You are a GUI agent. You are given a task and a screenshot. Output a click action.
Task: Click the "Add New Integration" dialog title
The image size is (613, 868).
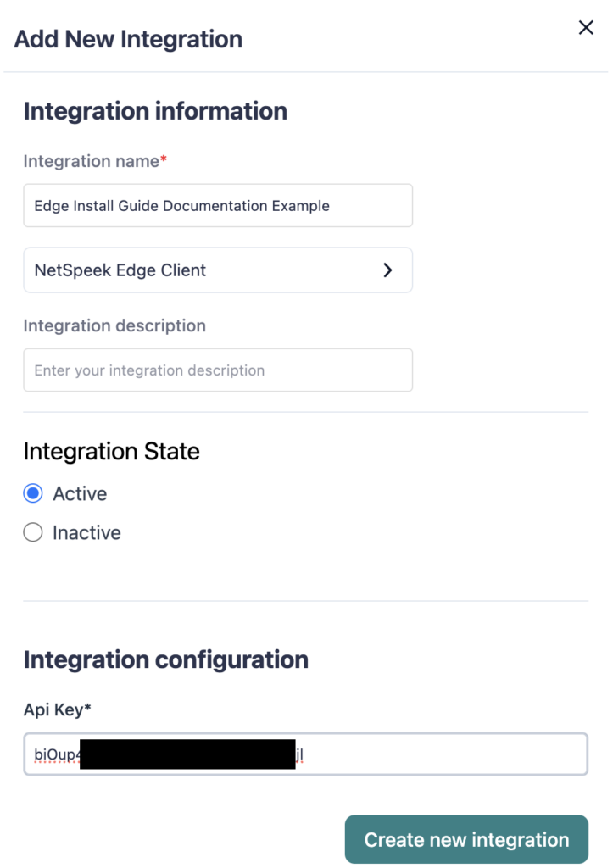(x=128, y=39)
